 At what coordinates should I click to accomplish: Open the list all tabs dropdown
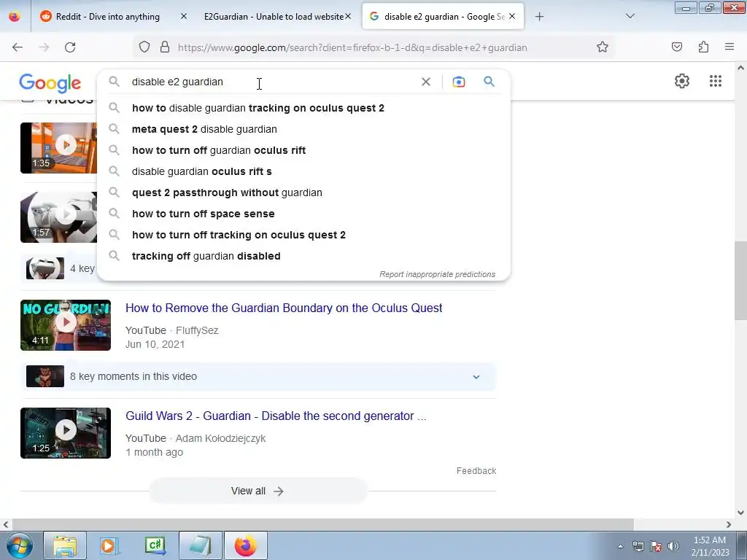pyautogui.click(x=630, y=16)
